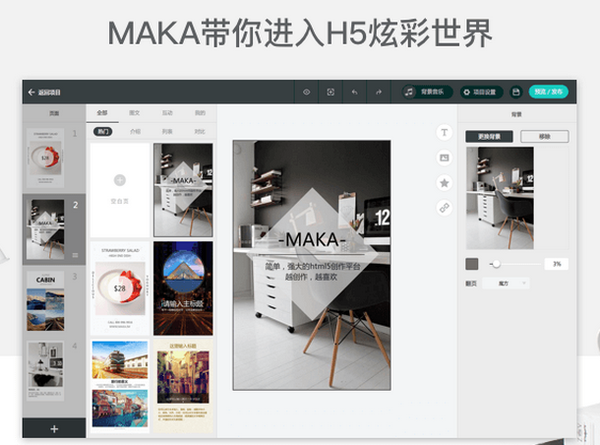Click the teal 预览/发布 publish button

tap(548, 92)
